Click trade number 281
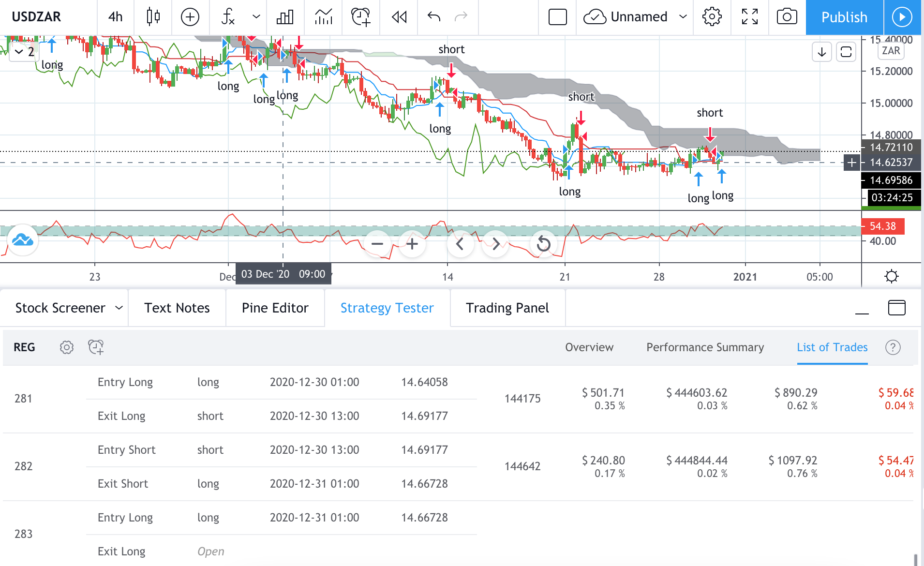Screen dimensions: 924x566 pyautogui.click(x=23, y=399)
